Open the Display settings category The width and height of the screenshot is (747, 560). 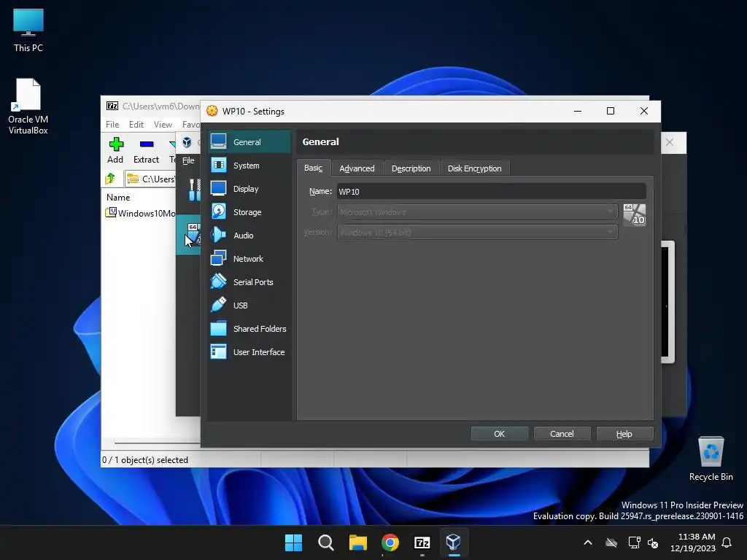[249, 189]
